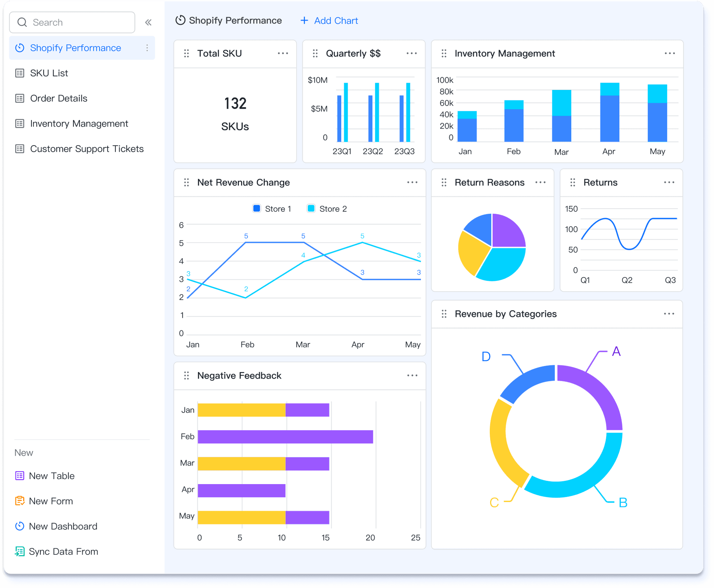The height and width of the screenshot is (588, 714).
Task: Toggle Store 1 legend swatch
Action: 256,208
